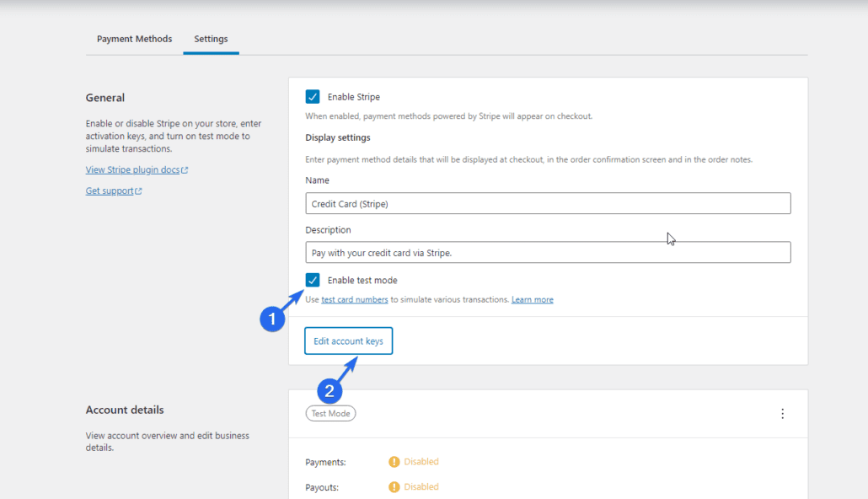Select the Payments Disabled status text
The height and width of the screenshot is (499, 868).
(421, 461)
